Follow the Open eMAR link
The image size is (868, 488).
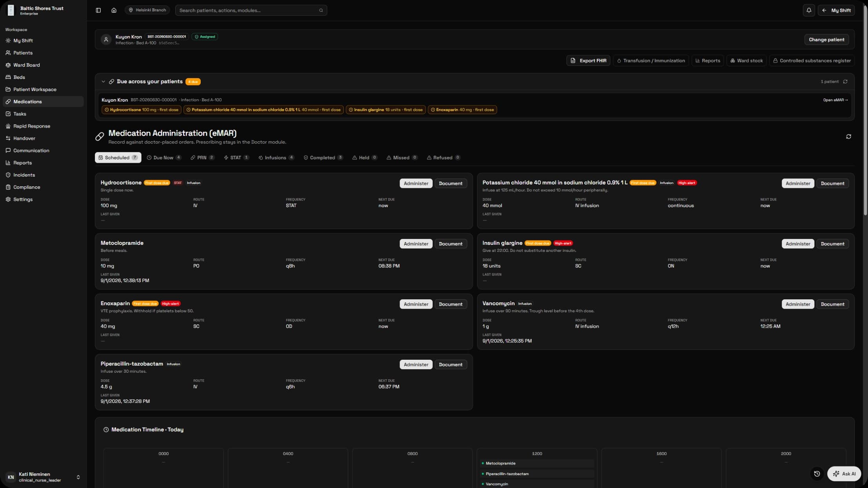[x=835, y=100]
